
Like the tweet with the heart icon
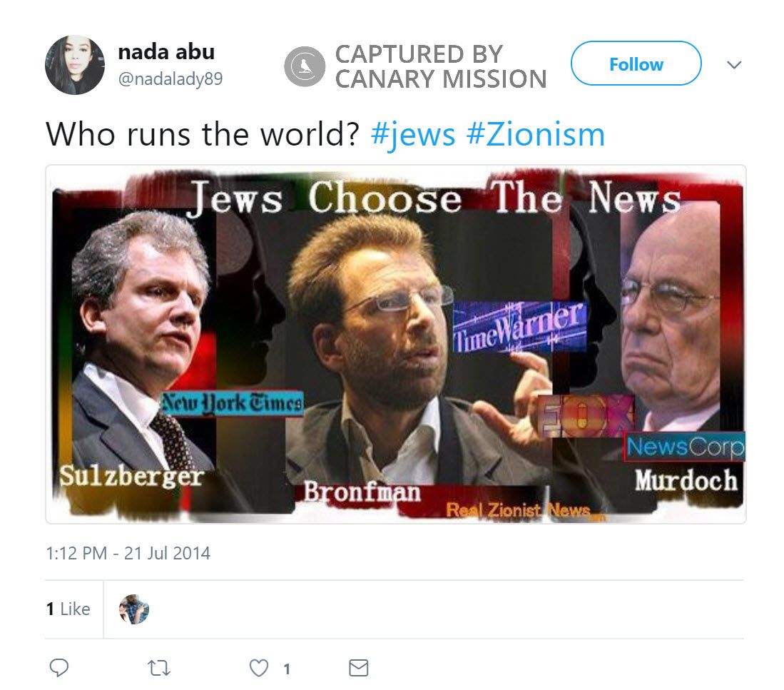pos(259,668)
